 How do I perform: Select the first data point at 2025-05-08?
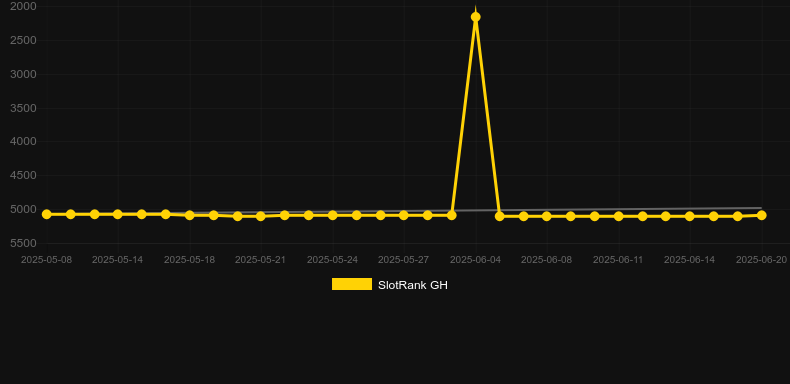(46, 214)
